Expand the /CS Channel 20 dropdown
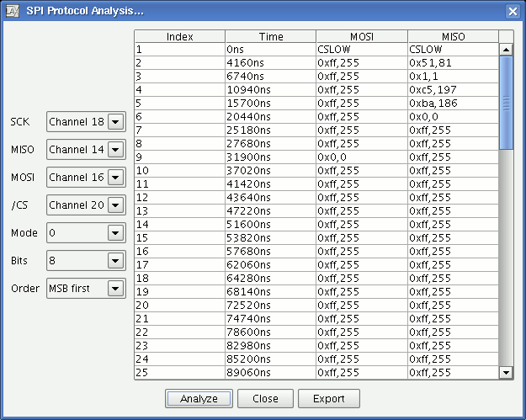Screen dimensions: 526x420 (116, 205)
